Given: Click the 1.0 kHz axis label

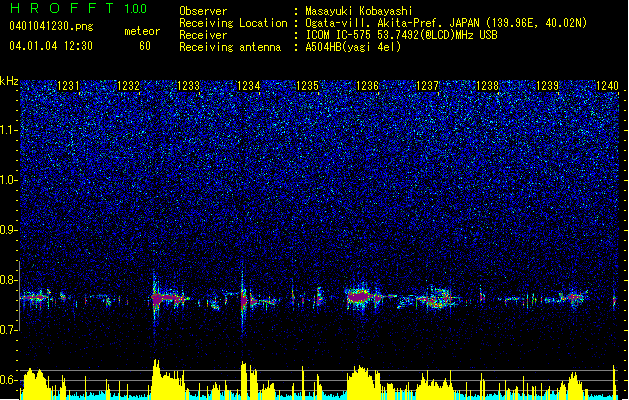Looking at the screenshot, I should [8, 180].
